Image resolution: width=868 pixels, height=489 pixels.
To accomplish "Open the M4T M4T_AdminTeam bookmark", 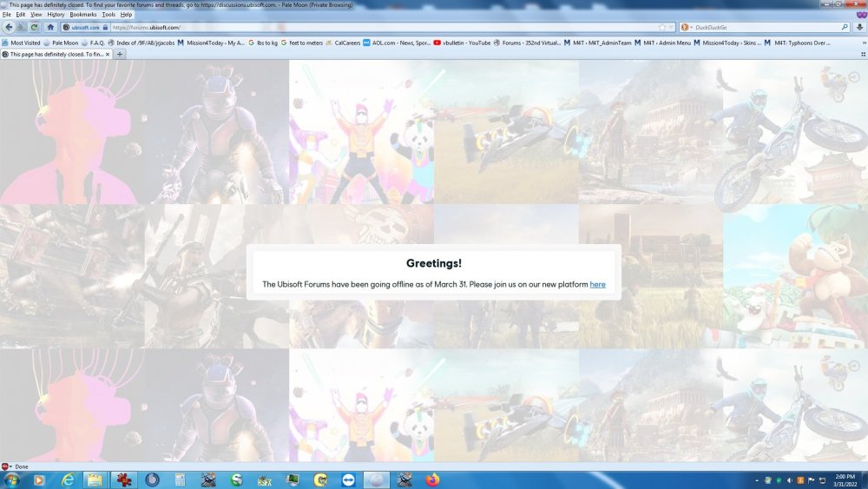I will [597, 43].
